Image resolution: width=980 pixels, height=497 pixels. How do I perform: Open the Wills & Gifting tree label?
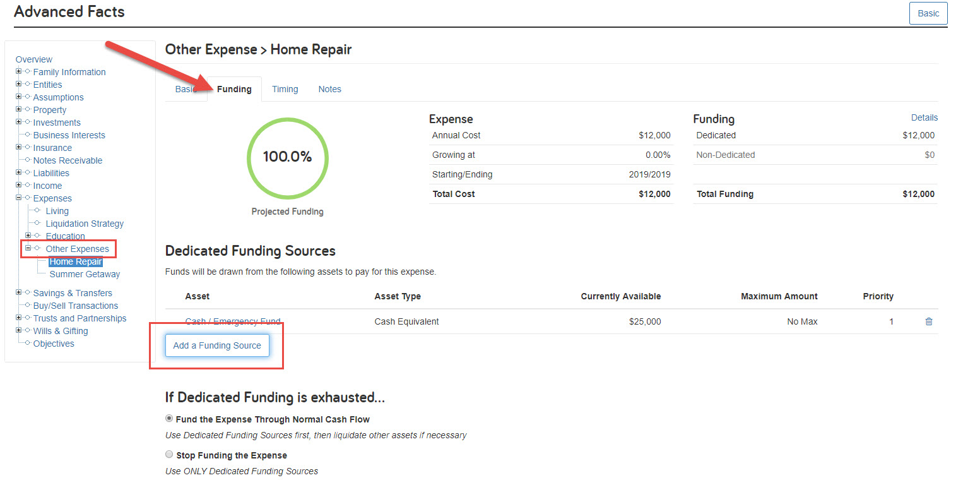(61, 331)
